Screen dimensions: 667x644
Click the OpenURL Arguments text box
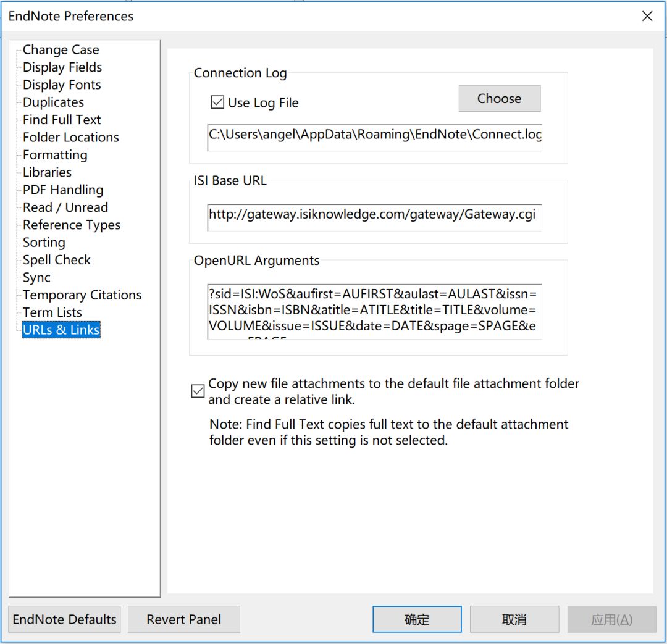coord(374,311)
